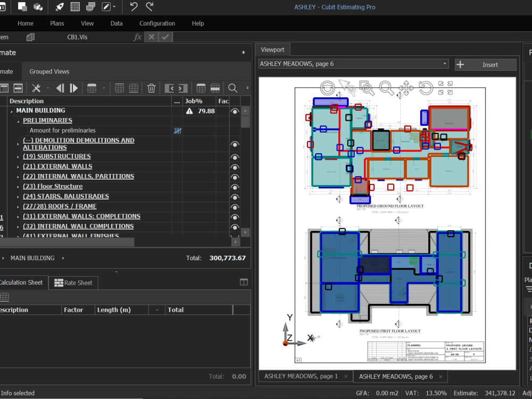
Task: Click the indent rows icon
Action: click(183, 88)
